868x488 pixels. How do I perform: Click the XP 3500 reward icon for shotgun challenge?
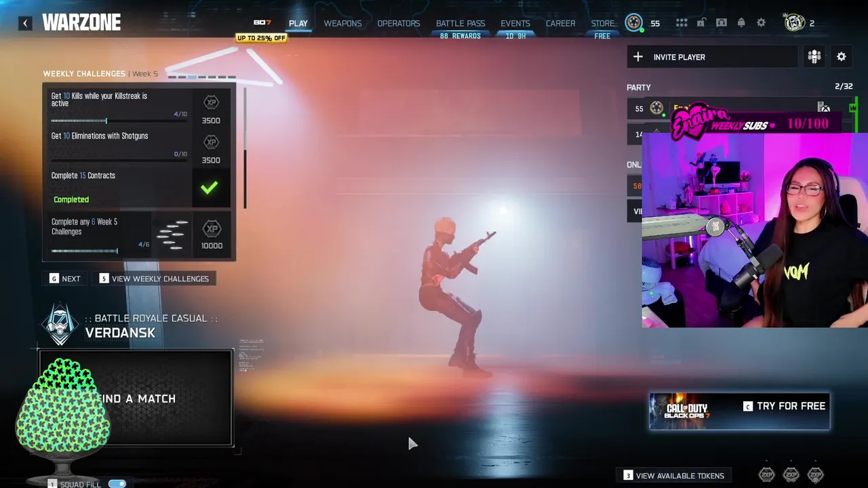(x=211, y=142)
